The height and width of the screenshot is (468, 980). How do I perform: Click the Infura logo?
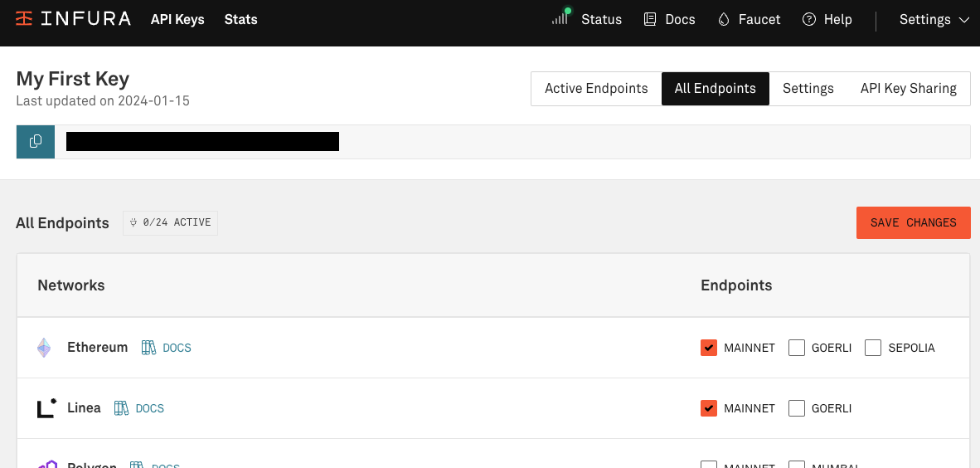pos(73,19)
